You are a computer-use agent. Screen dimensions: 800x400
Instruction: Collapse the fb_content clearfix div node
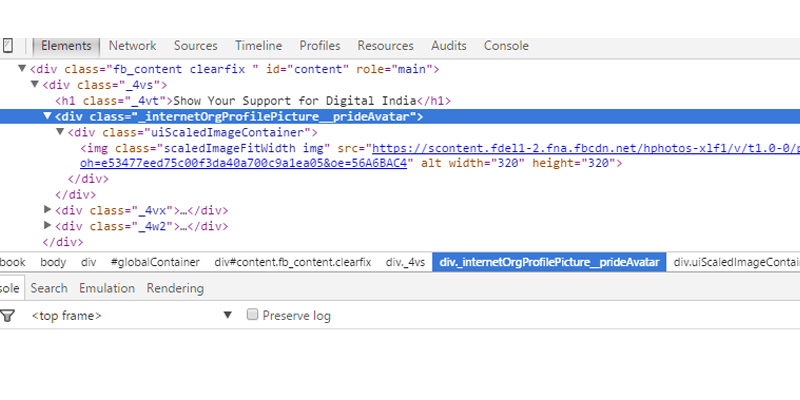[x=22, y=70]
